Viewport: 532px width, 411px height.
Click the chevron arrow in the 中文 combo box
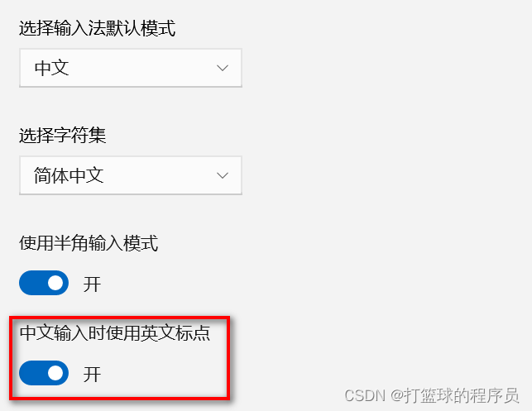[x=223, y=68]
